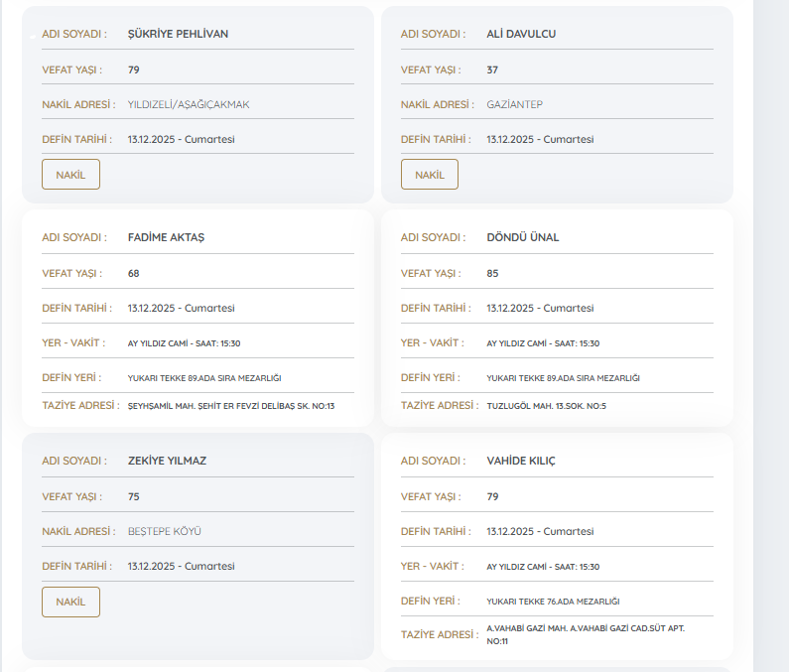Select the name DÖNDÜ ÜNAL
Image resolution: width=789 pixels, height=672 pixels.
tap(523, 237)
